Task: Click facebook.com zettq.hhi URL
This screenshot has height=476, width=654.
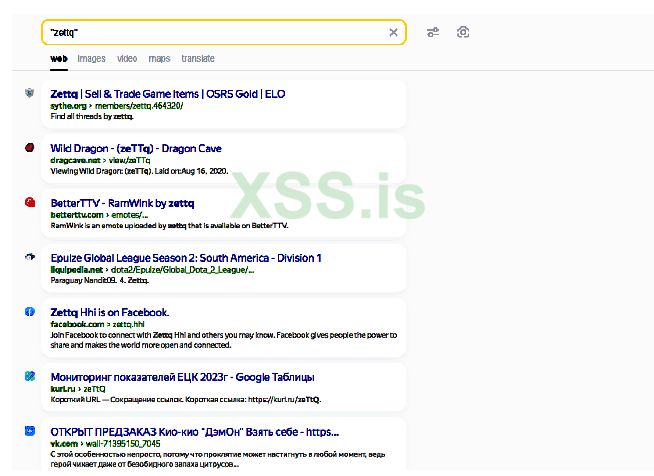Action: point(98,325)
